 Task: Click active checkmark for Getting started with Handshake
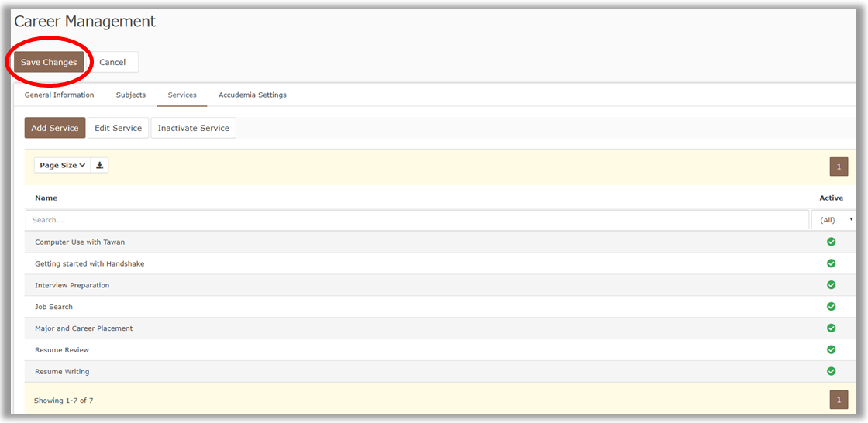pos(831,263)
